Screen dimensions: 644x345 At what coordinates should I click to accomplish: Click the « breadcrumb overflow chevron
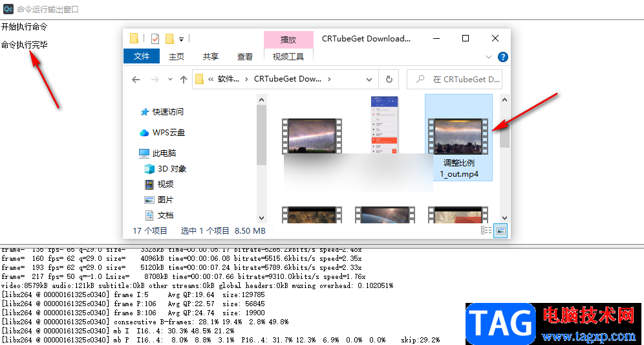(x=211, y=80)
